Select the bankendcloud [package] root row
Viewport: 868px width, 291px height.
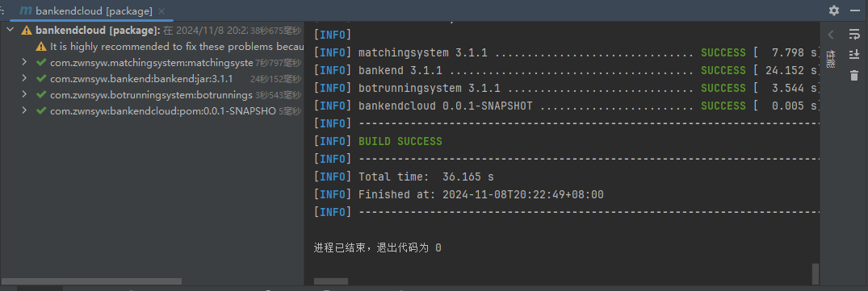153,31
